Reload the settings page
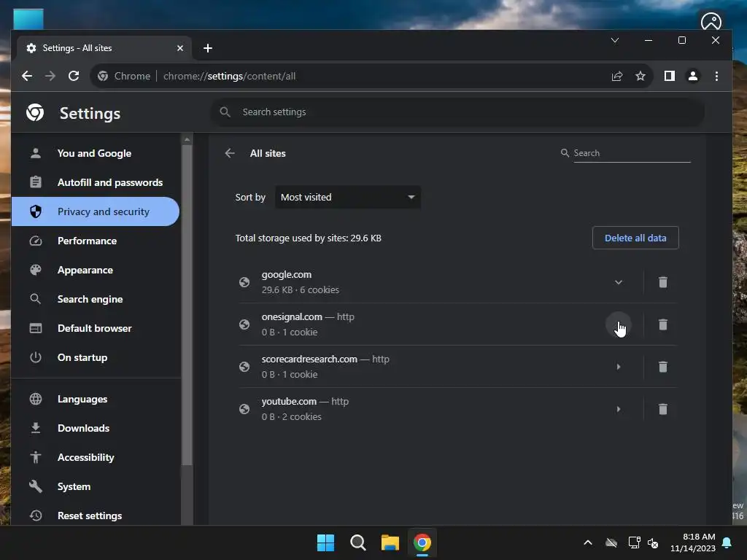Image resolution: width=747 pixels, height=560 pixels. pyautogui.click(x=74, y=76)
